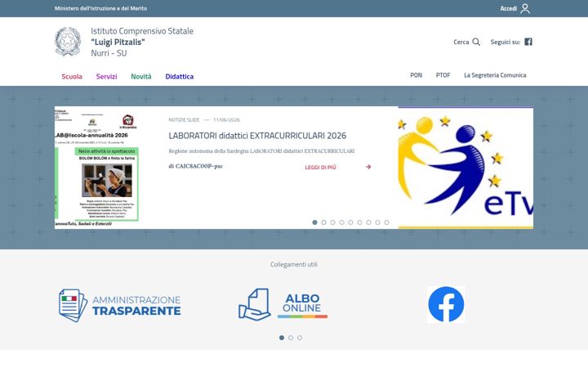
Task: Click the Accedi login link
Action: pos(509,8)
